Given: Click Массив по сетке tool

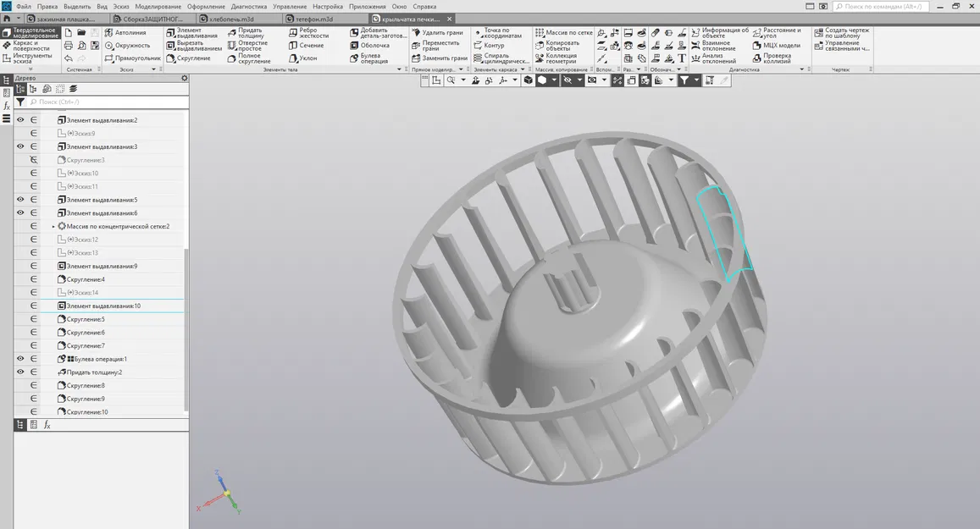Looking at the screenshot, I should [x=563, y=32].
